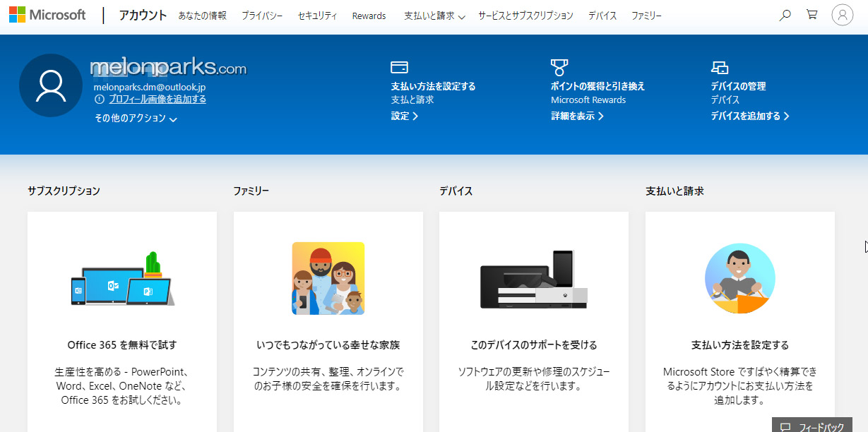868x432 pixels.
Task: Click the サブスクリプション section heading
Action: [x=64, y=191]
